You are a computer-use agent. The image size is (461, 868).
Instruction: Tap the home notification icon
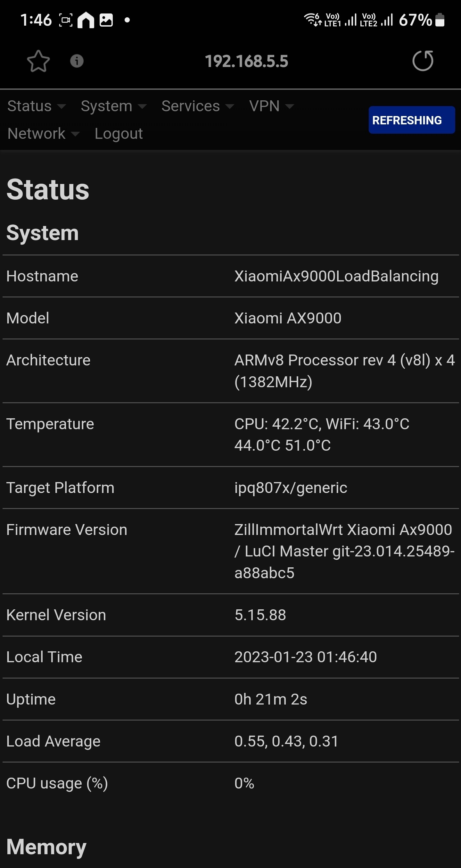coord(86,20)
